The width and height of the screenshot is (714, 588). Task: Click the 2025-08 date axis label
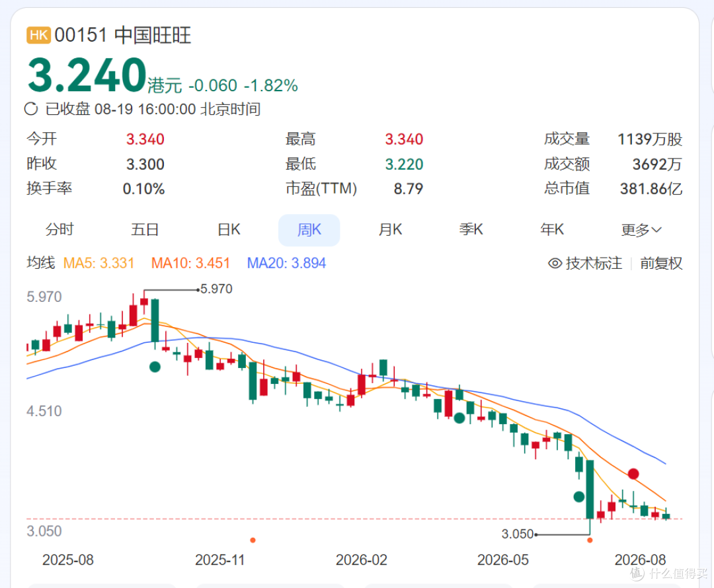pos(68,560)
